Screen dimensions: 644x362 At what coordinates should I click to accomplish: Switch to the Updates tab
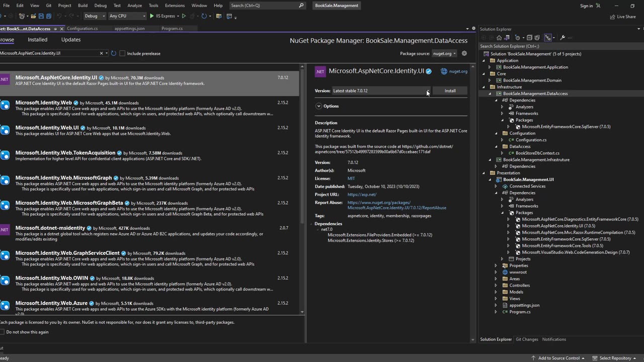point(71,40)
